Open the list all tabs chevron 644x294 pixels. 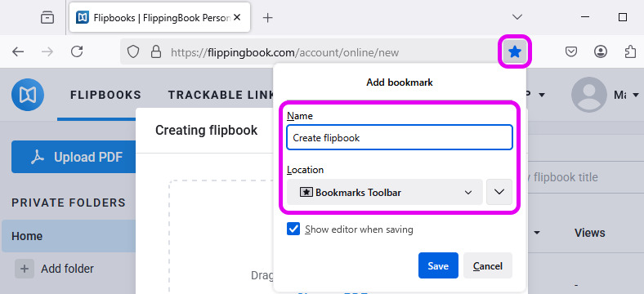click(x=517, y=17)
